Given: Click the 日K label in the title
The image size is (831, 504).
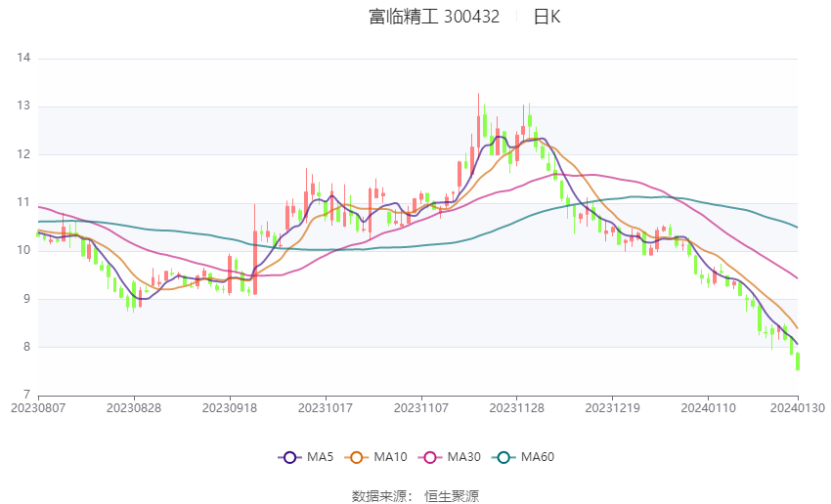Looking at the screenshot, I should 547,17.
